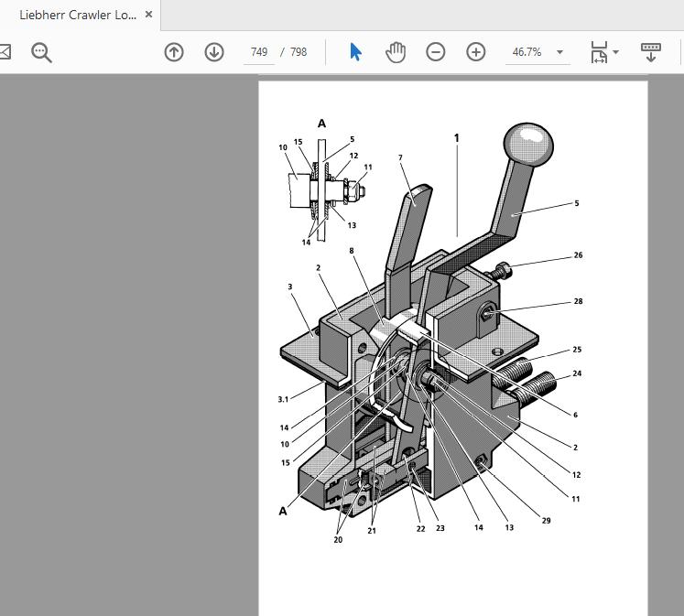Click the label 28 on the diagram

tap(578, 301)
